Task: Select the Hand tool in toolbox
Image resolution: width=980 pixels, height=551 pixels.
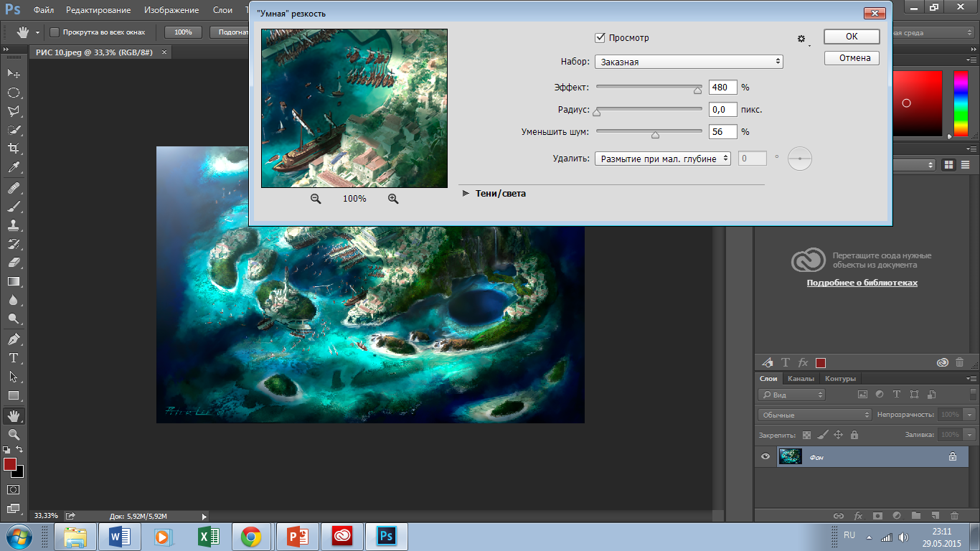Action: click(14, 415)
